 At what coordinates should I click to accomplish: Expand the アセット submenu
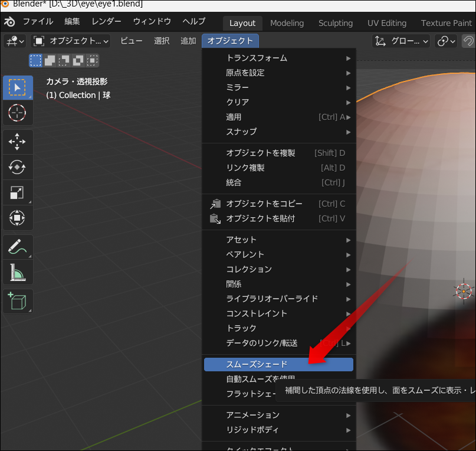pos(278,240)
